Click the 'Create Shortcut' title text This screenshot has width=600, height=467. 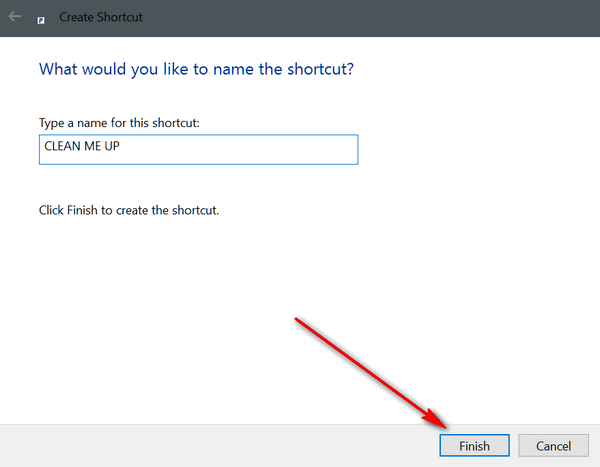[x=101, y=17]
